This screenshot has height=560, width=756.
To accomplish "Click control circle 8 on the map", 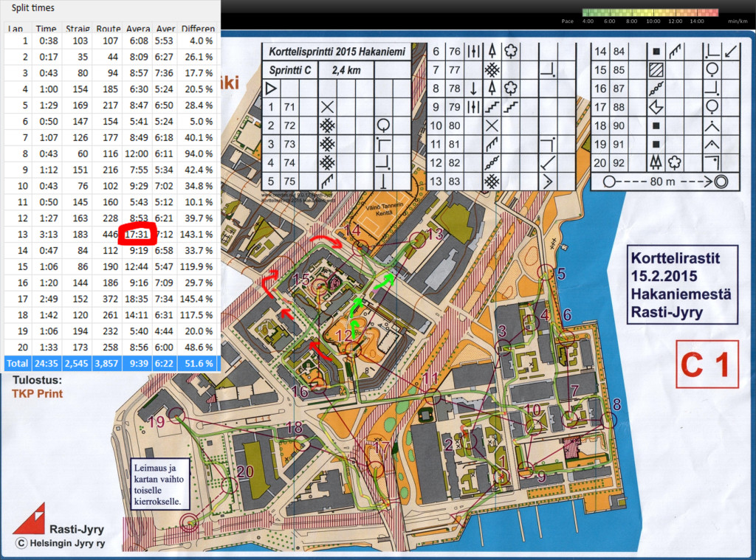I will (x=609, y=419).
